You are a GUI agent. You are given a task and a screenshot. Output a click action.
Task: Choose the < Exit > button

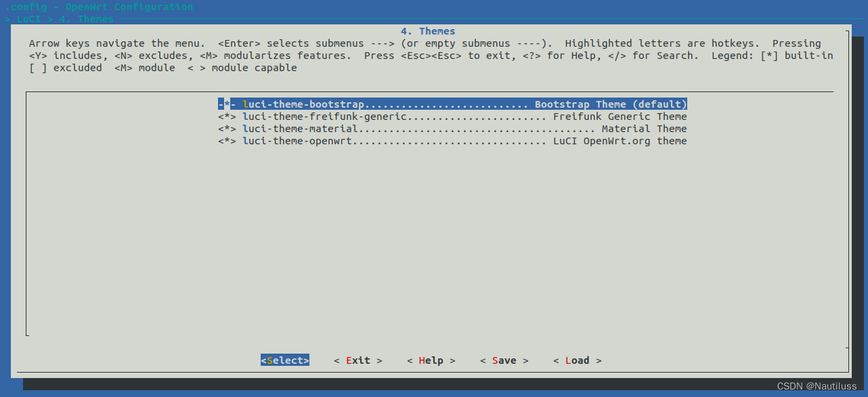pos(358,360)
